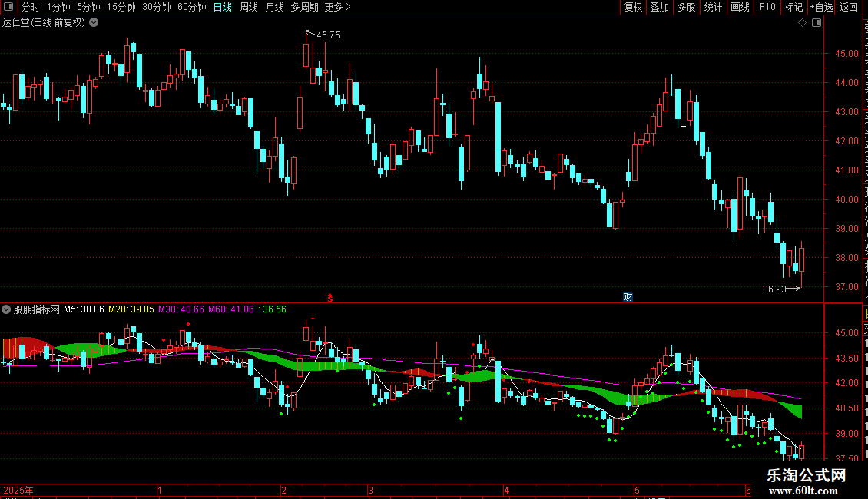
Task: Click the red S marker on the chart
Action: [330, 298]
